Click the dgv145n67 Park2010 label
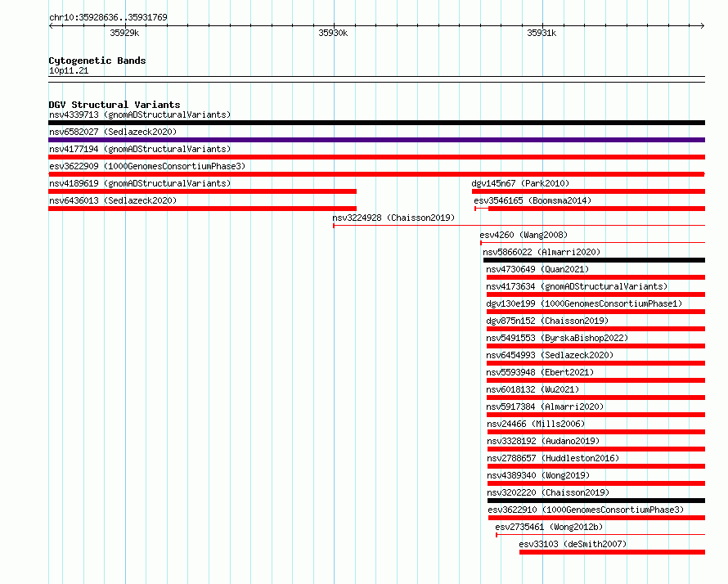This screenshot has width=728, height=584. (520, 183)
